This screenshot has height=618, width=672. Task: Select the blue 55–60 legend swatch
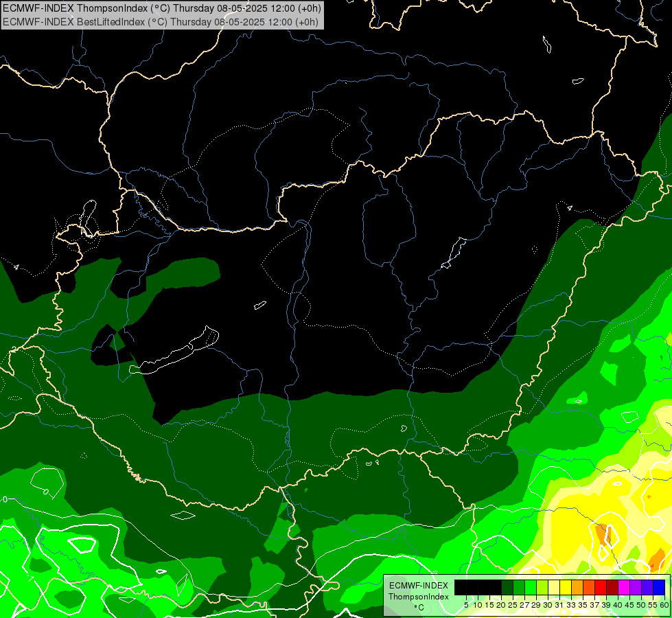pyautogui.click(x=659, y=588)
